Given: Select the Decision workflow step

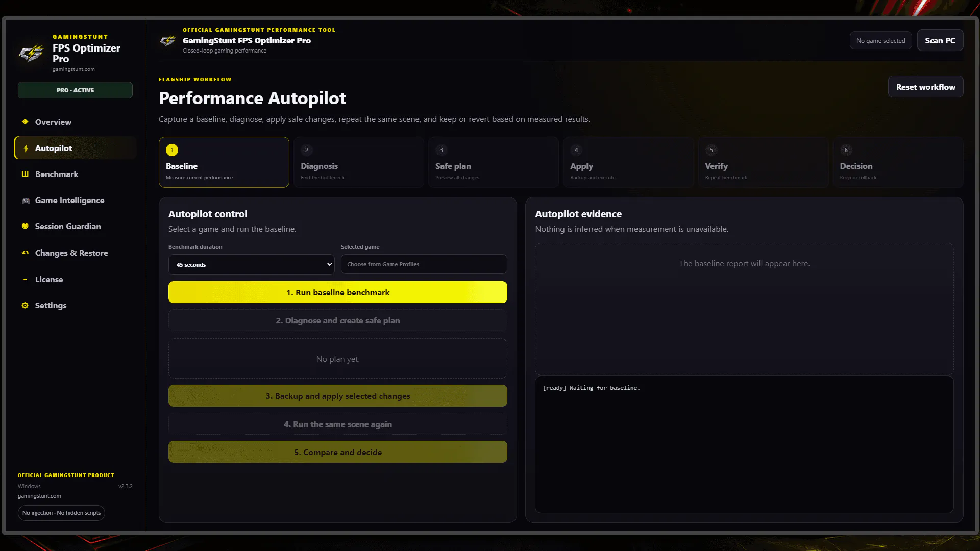Looking at the screenshot, I should (x=898, y=162).
